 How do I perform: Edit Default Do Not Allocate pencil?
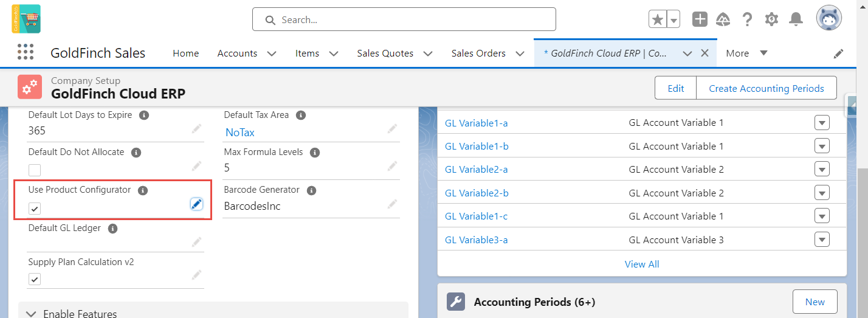point(196,166)
